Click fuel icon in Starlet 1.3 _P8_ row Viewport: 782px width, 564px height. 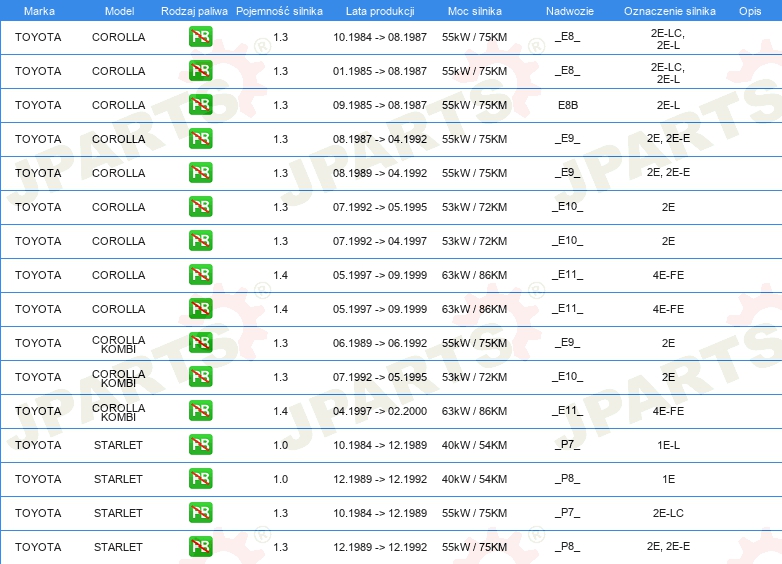(x=200, y=547)
